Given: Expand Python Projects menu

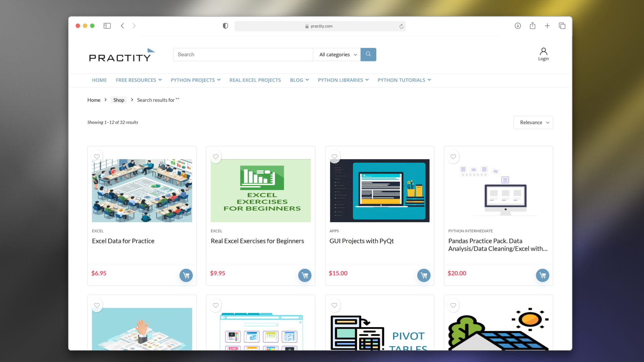Looking at the screenshot, I should [x=196, y=80].
